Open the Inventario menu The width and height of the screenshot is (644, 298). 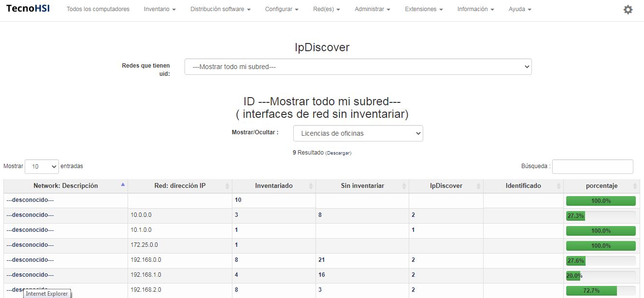click(x=159, y=9)
